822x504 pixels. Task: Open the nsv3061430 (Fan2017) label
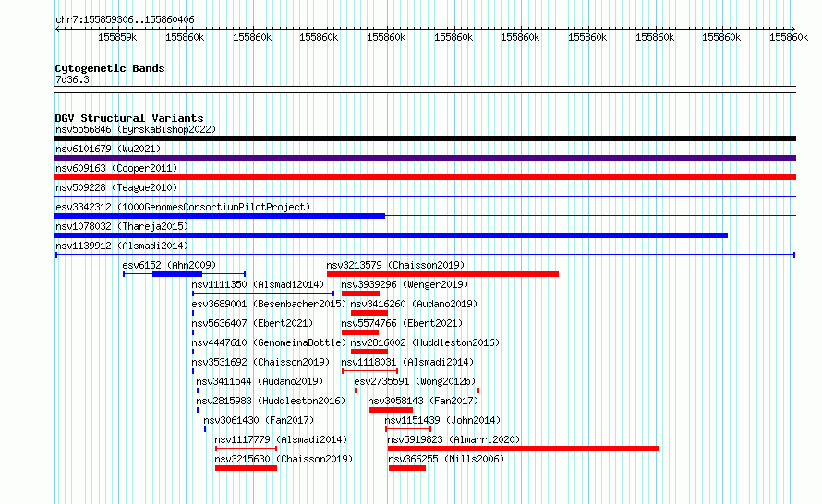click(x=259, y=420)
